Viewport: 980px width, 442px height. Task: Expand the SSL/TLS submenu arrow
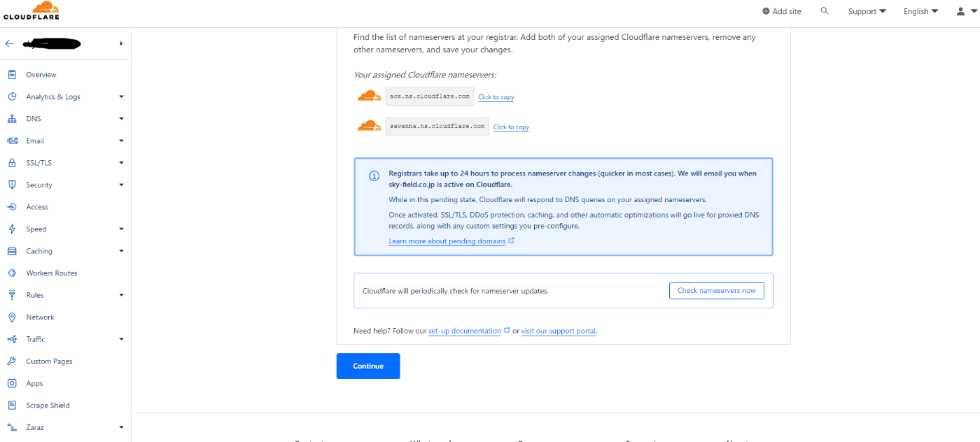tap(121, 163)
